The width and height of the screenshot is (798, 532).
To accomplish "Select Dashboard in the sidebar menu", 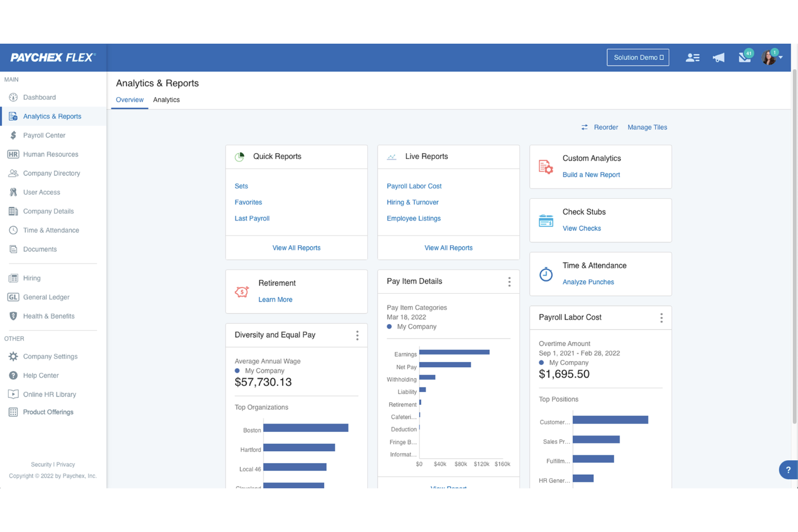I will tap(39, 97).
